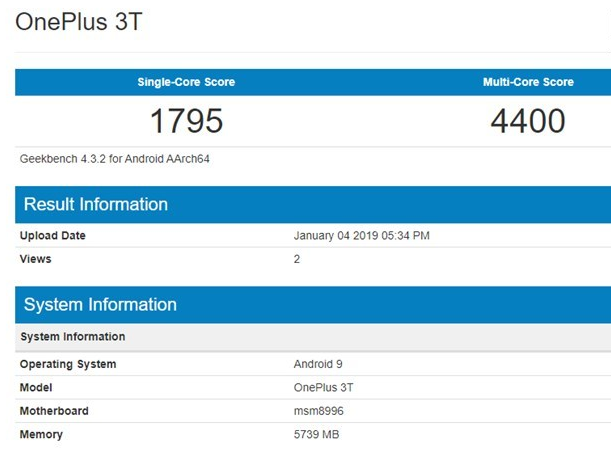Viewport: 611px width, 452px height.
Task: Click the Android 9 value
Action: (x=318, y=364)
